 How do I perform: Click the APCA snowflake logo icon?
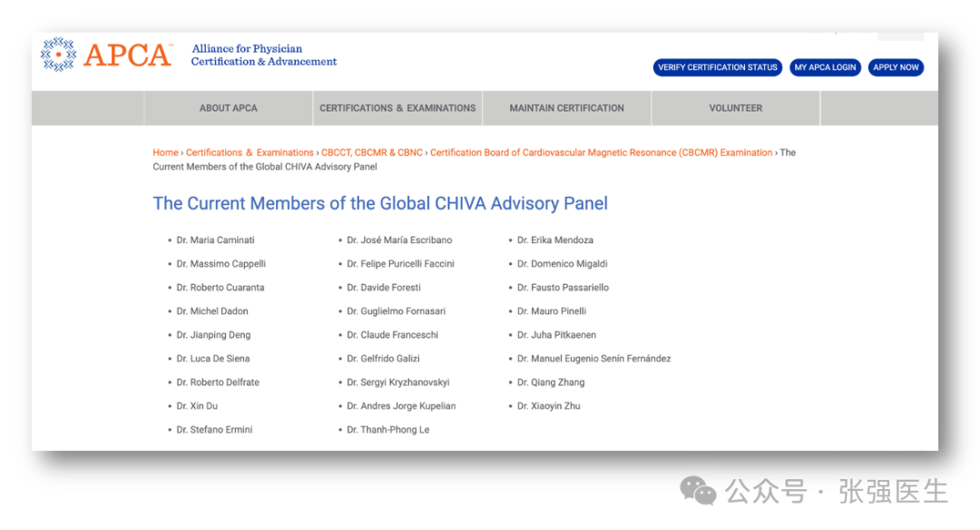(x=58, y=54)
